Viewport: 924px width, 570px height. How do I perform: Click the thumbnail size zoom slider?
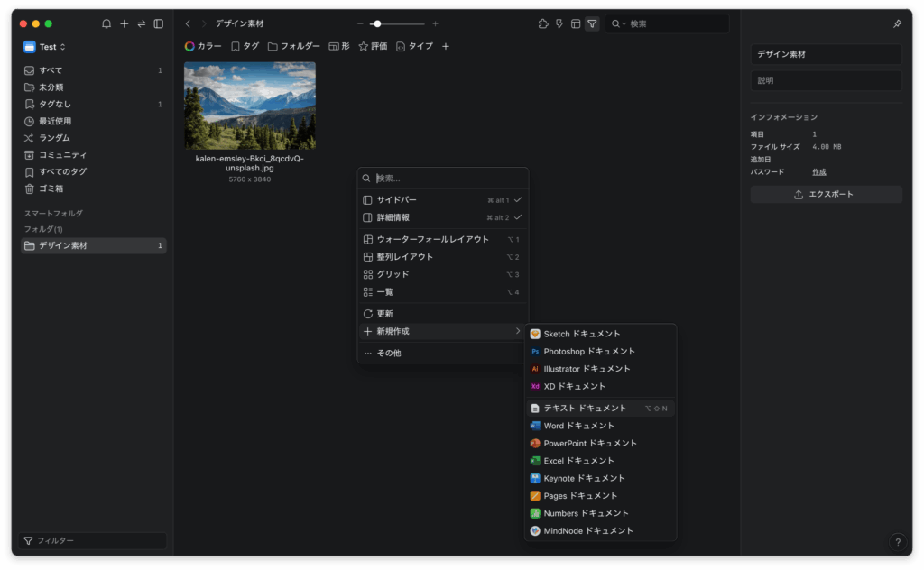coord(397,23)
